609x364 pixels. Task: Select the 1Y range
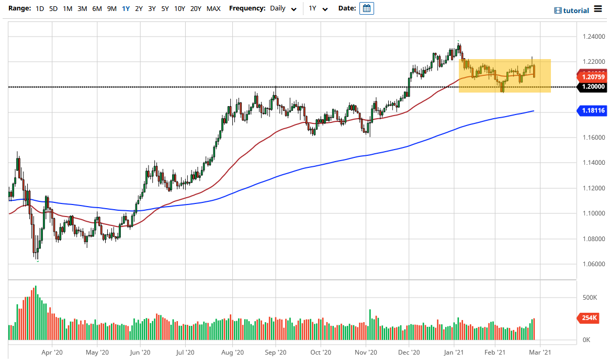tap(126, 8)
